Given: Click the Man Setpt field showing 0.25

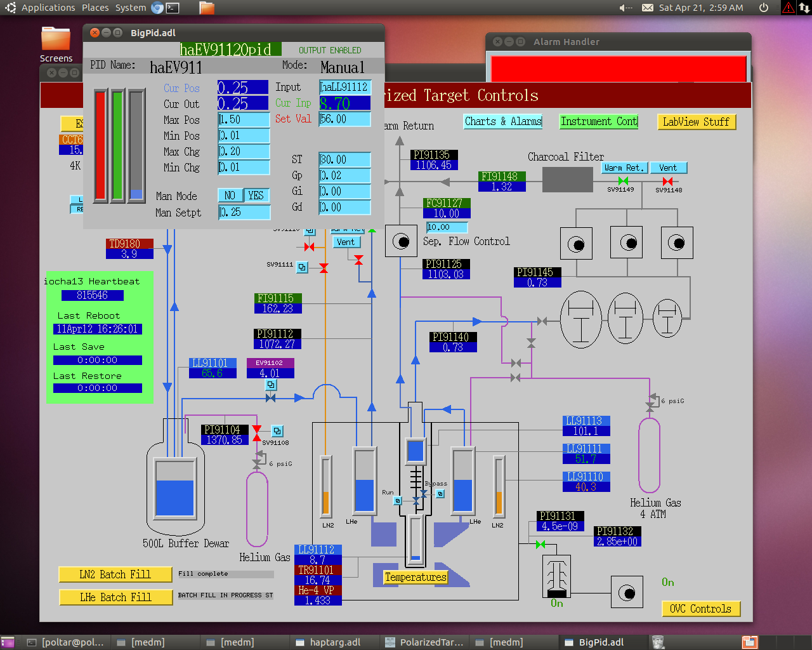Looking at the screenshot, I should coord(244,212).
